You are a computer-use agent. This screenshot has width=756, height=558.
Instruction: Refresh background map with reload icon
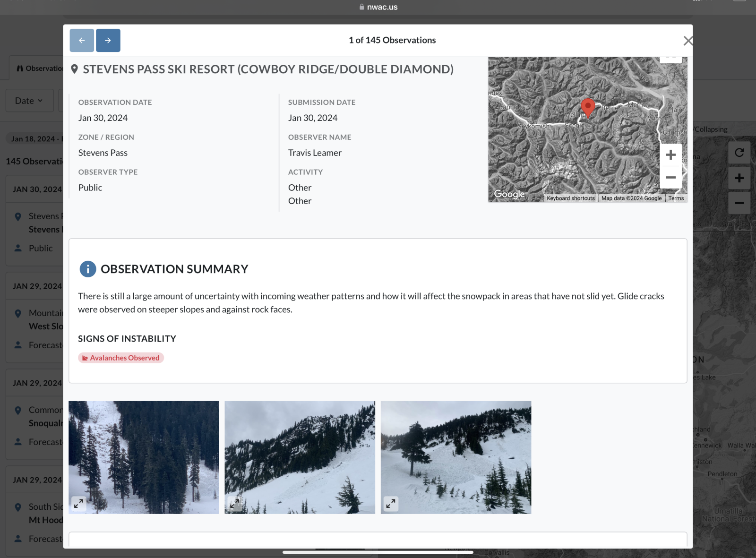tap(739, 153)
